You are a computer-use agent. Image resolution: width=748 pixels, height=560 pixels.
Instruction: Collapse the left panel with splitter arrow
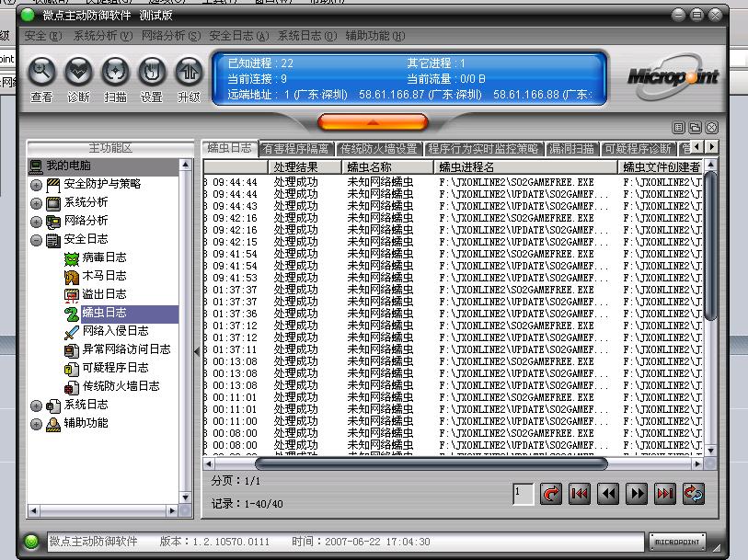click(x=197, y=352)
